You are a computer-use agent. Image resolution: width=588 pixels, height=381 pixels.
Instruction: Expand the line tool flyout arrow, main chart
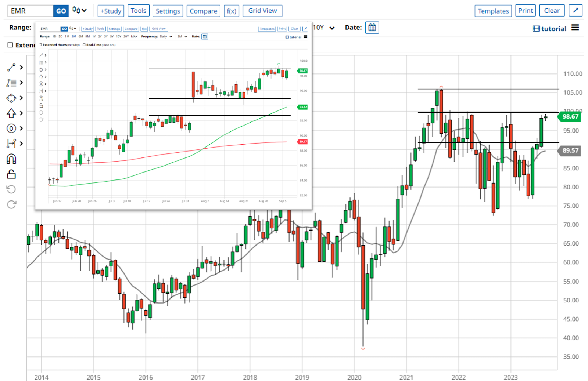[x=21, y=68]
